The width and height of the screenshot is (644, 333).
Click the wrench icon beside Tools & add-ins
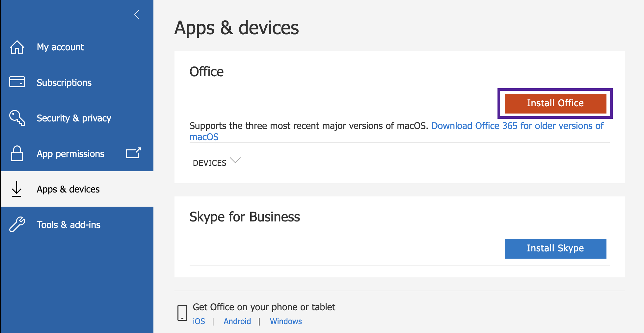(17, 224)
